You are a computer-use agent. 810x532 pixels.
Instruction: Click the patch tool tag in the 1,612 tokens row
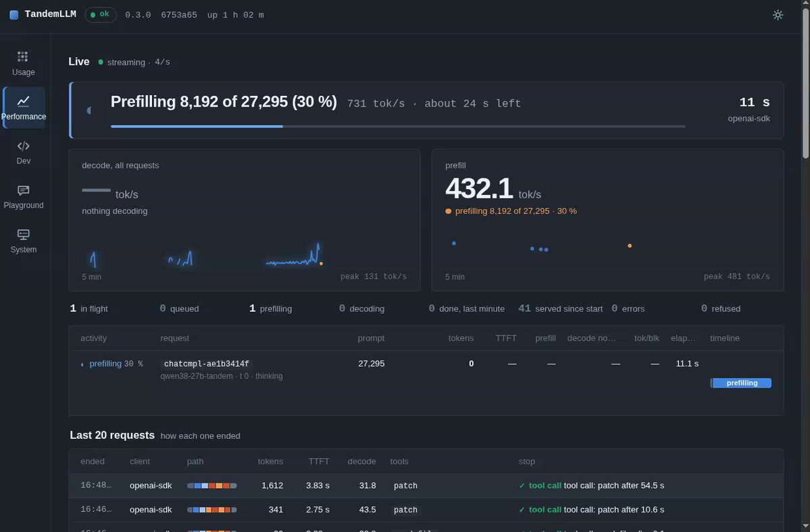[x=405, y=485]
